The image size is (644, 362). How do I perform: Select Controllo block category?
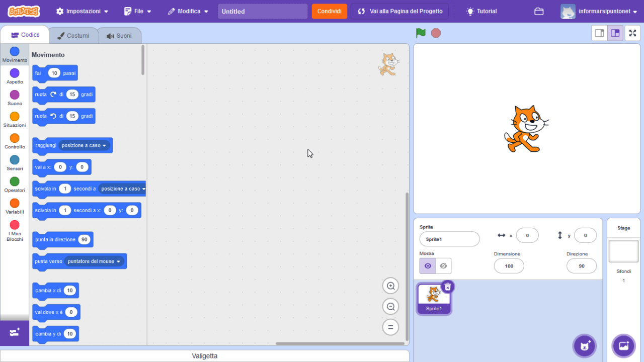tap(15, 141)
